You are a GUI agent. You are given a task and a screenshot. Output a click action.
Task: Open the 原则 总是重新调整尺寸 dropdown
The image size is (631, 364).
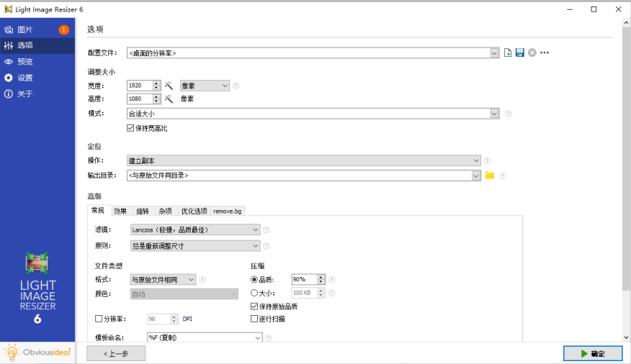click(195, 246)
